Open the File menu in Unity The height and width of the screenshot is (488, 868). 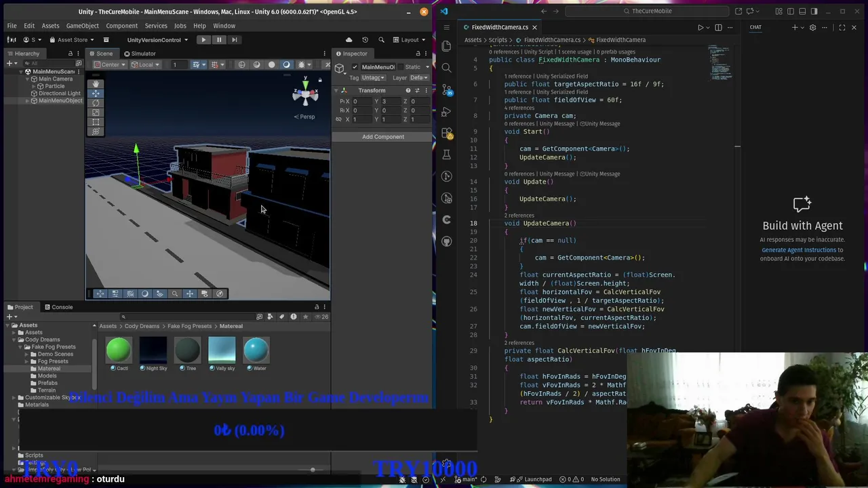pyautogui.click(x=12, y=26)
